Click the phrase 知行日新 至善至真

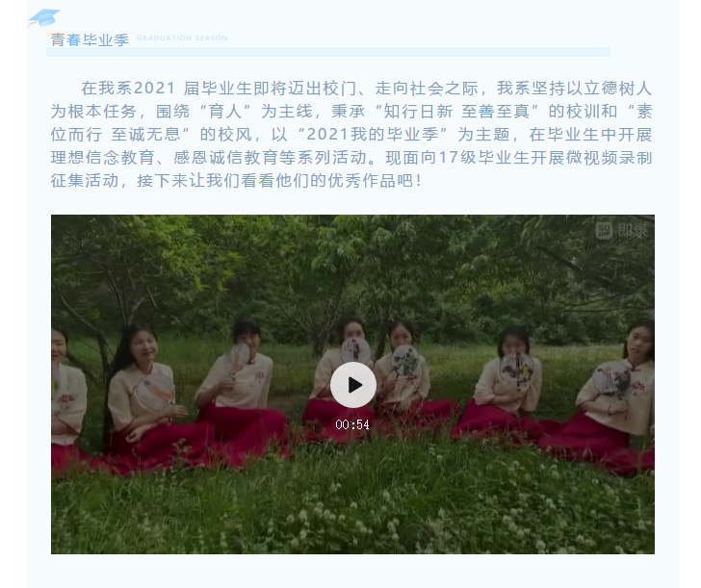456,112
